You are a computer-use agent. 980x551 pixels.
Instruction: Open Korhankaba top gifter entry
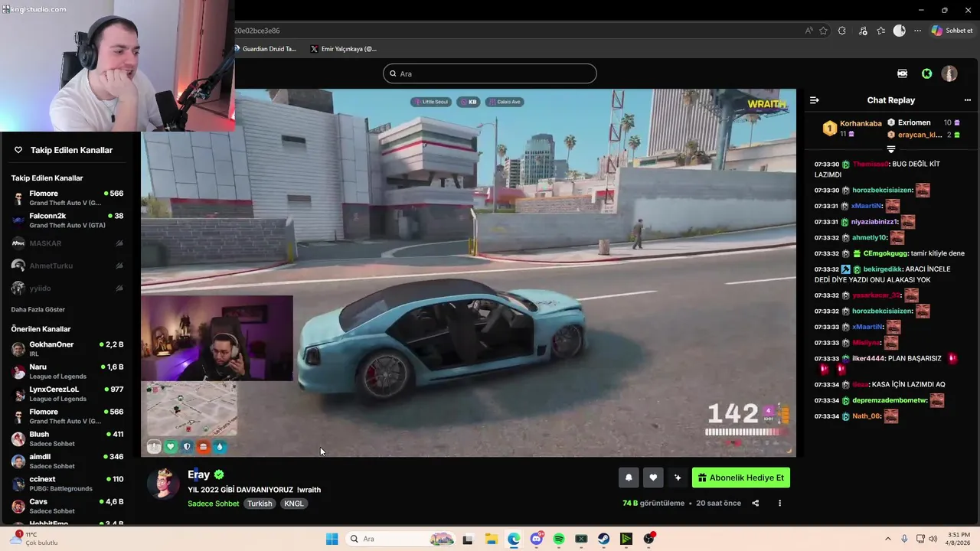point(852,128)
